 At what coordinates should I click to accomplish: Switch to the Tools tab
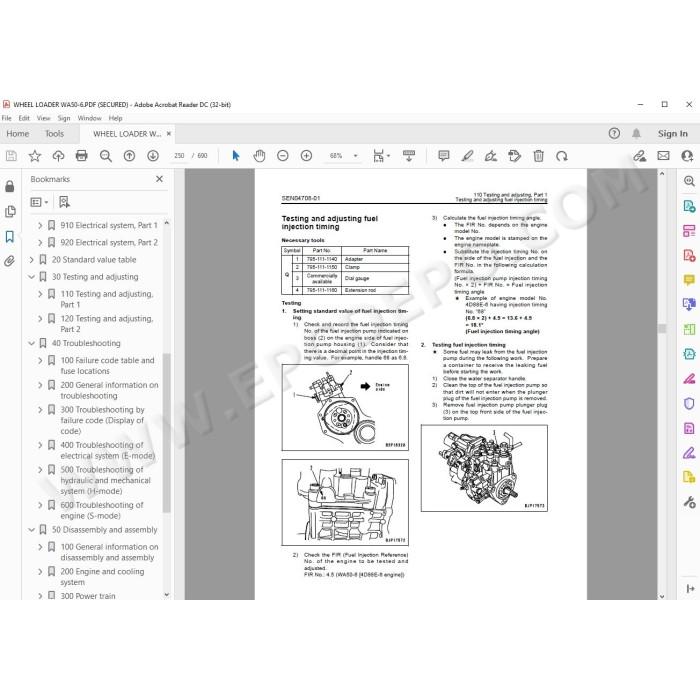coord(54,133)
